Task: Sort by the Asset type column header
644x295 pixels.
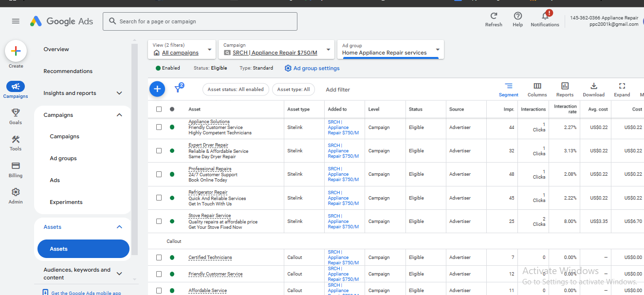Action: click(x=298, y=109)
